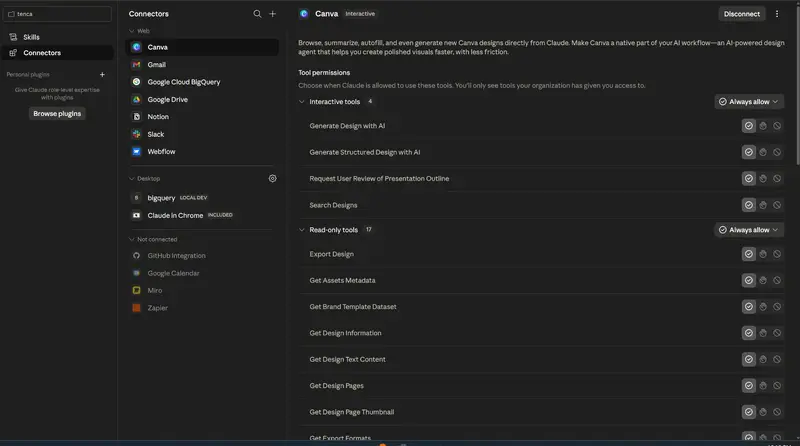Set Get Design Information to needs approval
This screenshot has height=446, width=800.
tap(763, 333)
